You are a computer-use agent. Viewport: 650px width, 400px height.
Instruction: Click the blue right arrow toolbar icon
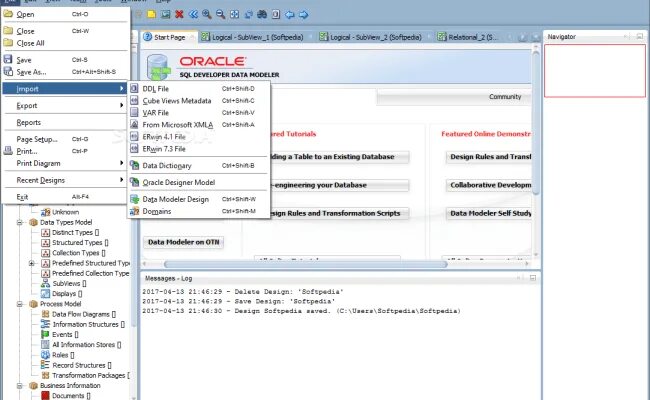(303, 15)
